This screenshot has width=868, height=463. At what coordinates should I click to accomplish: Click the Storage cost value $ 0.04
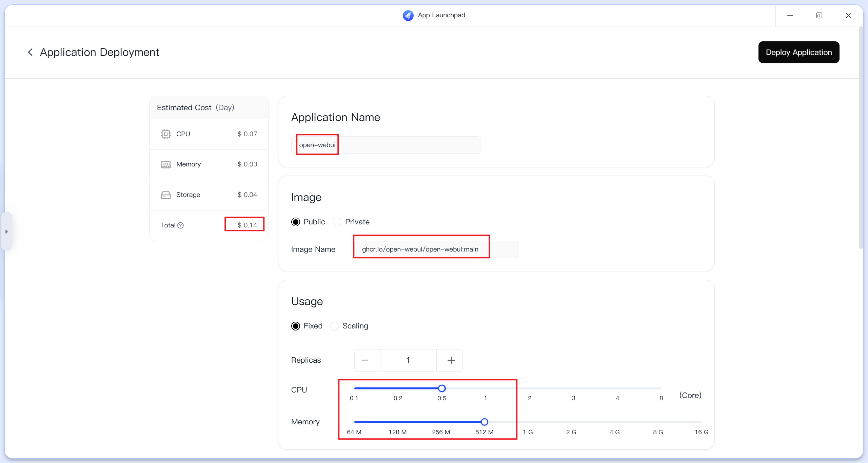[x=247, y=195]
